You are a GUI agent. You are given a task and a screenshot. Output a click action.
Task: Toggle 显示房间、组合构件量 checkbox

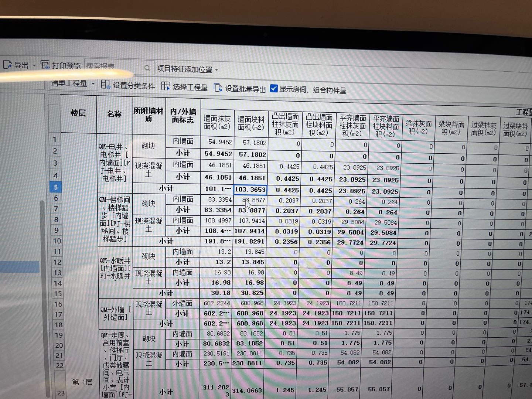pyautogui.click(x=274, y=88)
